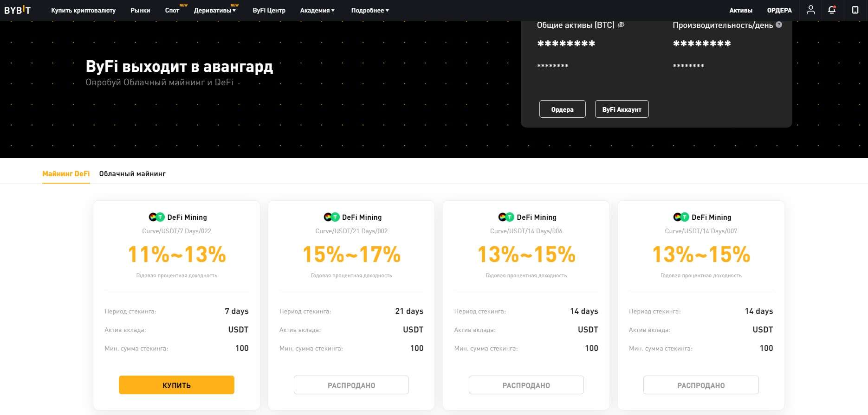Click РАСПРОДАНО on Curve/USDT/14 Days/006 card
Image resolution: width=868 pixels, height=415 pixels.
click(x=526, y=385)
